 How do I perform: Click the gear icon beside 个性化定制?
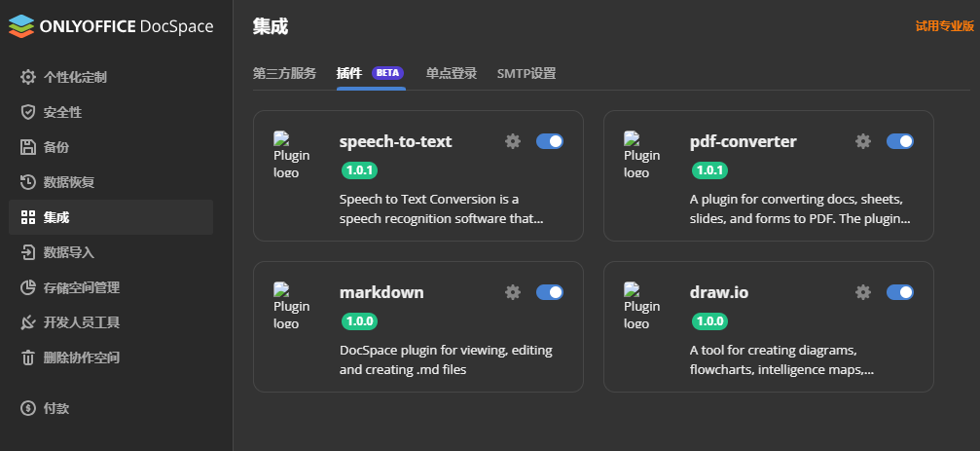click(28, 77)
